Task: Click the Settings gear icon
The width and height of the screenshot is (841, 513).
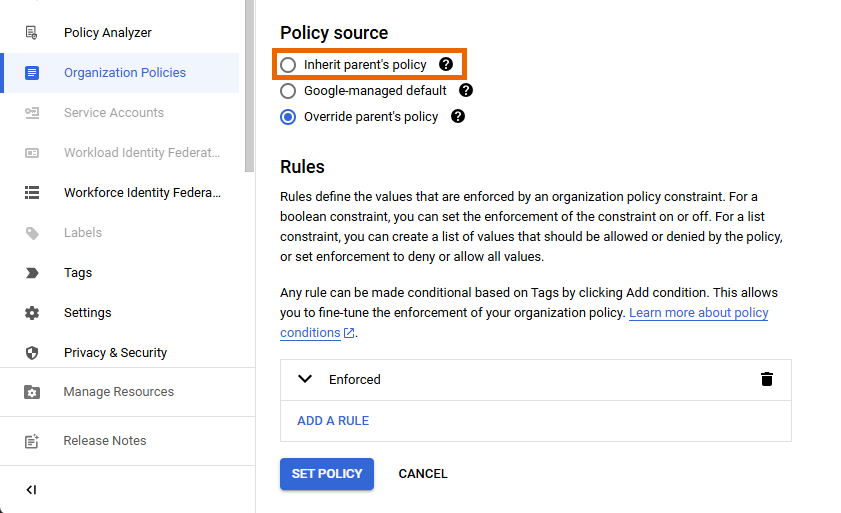Action: [x=32, y=313]
